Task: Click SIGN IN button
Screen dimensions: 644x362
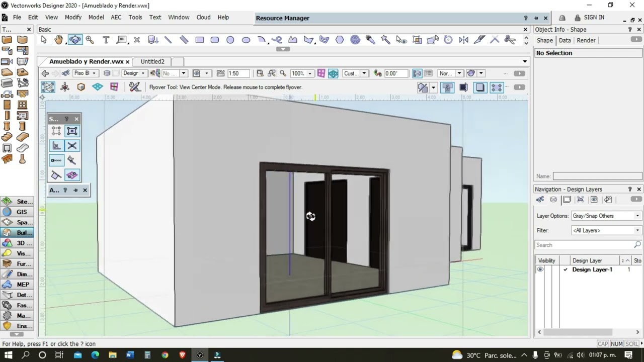Action: point(589,17)
